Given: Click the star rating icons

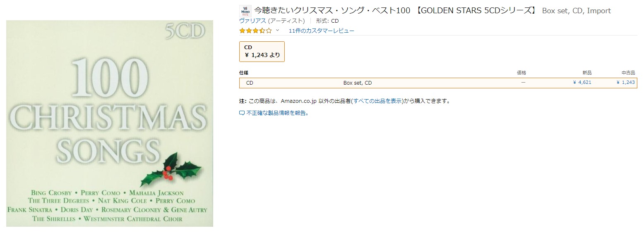Looking at the screenshot, I should click(x=255, y=31).
